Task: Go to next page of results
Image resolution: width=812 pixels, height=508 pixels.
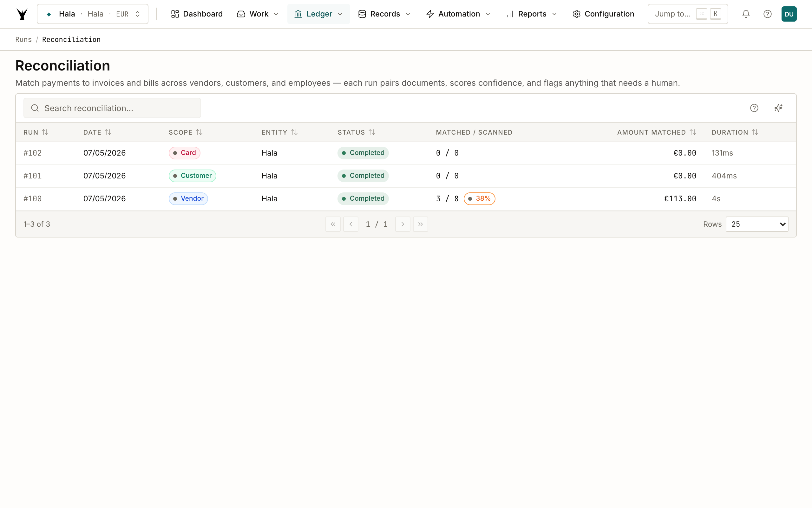Action: click(403, 224)
